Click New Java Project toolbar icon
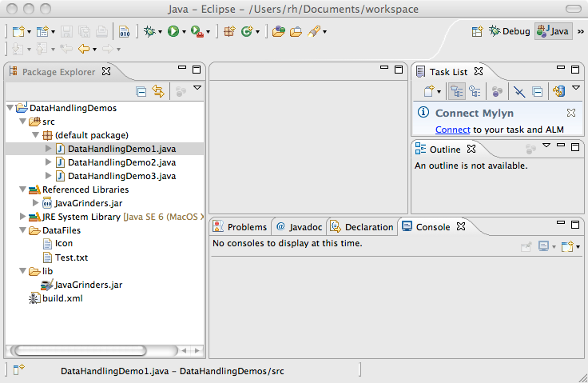The image size is (588, 383). [x=42, y=31]
